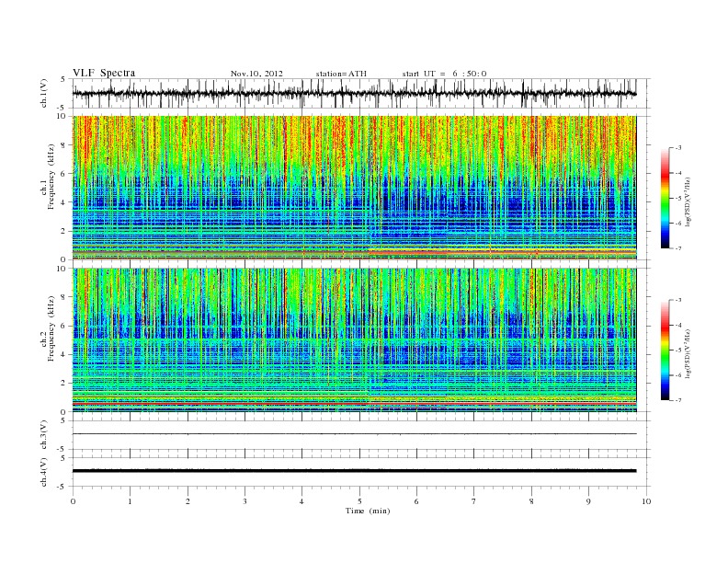The width and height of the screenshot is (728, 563).
Task: Click the "8" frequency tick on ch.1 spectrogram
Action: point(64,145)
